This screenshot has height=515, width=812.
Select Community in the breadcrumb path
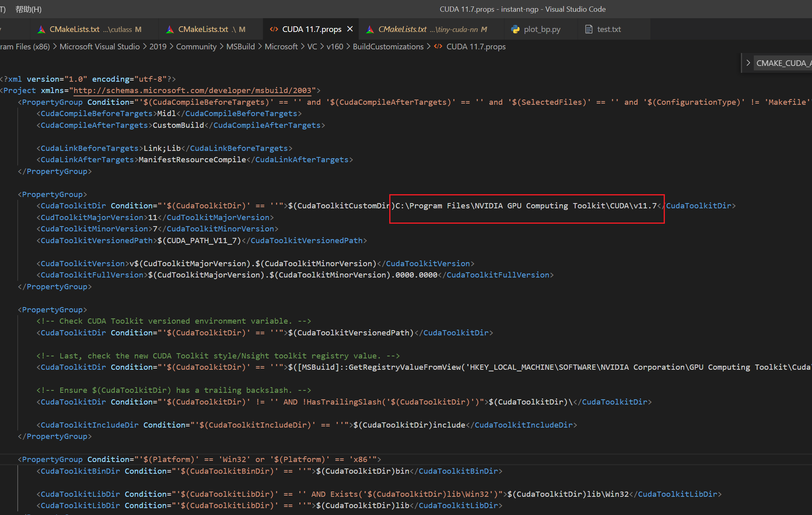(x=196, y=47)
